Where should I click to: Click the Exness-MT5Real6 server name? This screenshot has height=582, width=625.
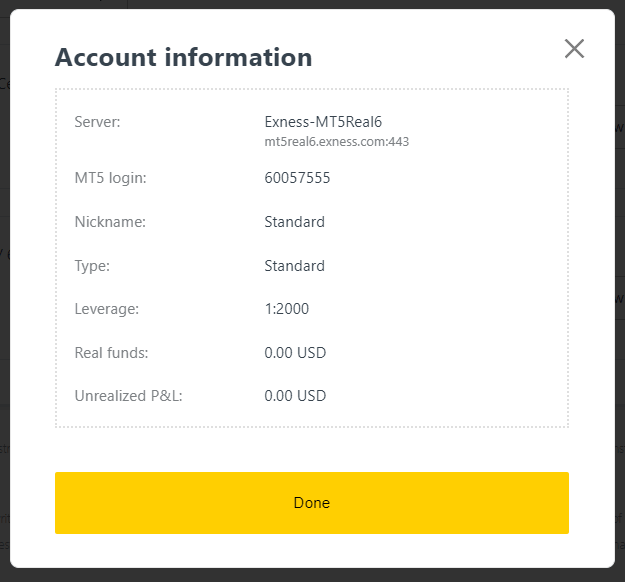point(315,122)
